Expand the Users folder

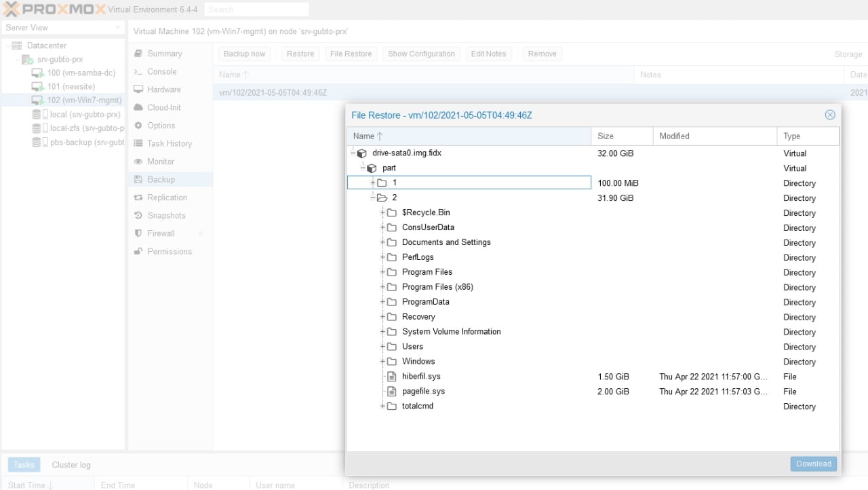pyautogui.click(x=383, y=347)
